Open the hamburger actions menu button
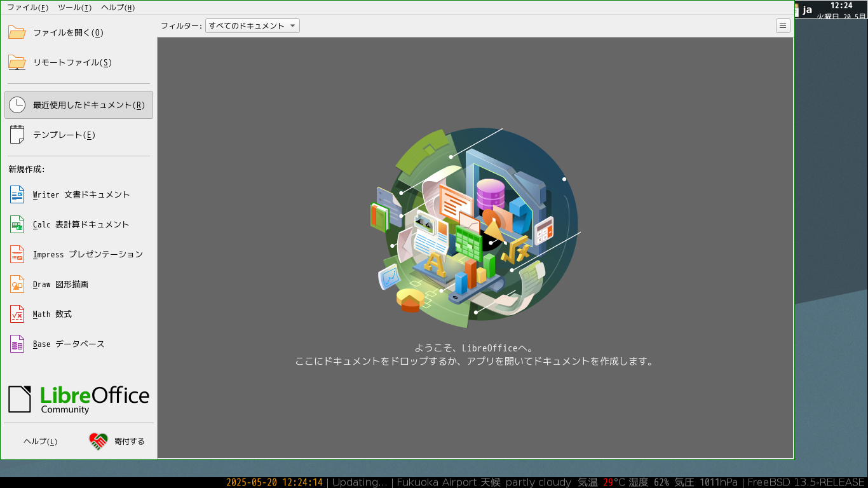The width and height of the screenshot is (868, 488). click(x=783, y=26)
